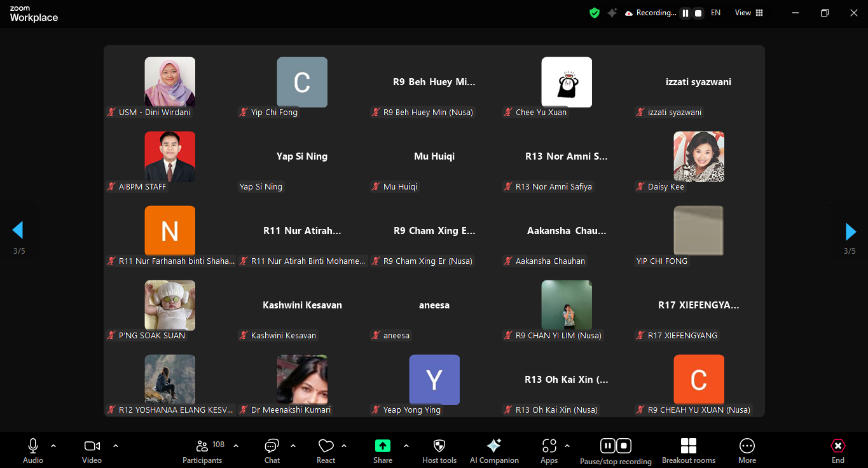Click the R11 Nur Atirah tile
Image resolution: width=868 pixels, height=468 pixels.
pyautogui.click(x=302, y=231)
